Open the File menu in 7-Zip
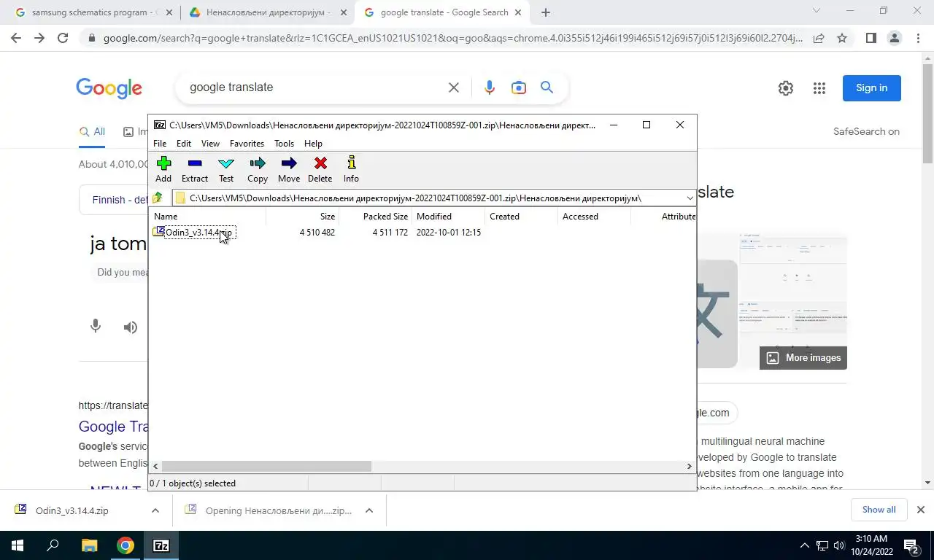The height and width of the screenshot is (560, 934). [x=160, y=144]
